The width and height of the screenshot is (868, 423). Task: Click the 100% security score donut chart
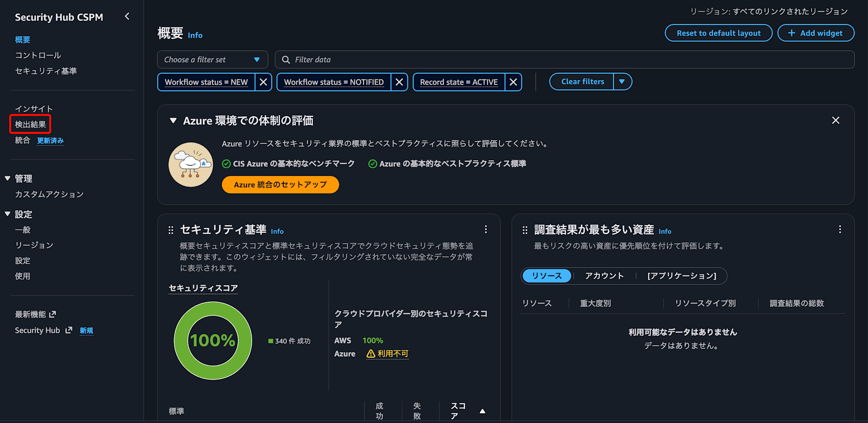[x=213, y=340]
